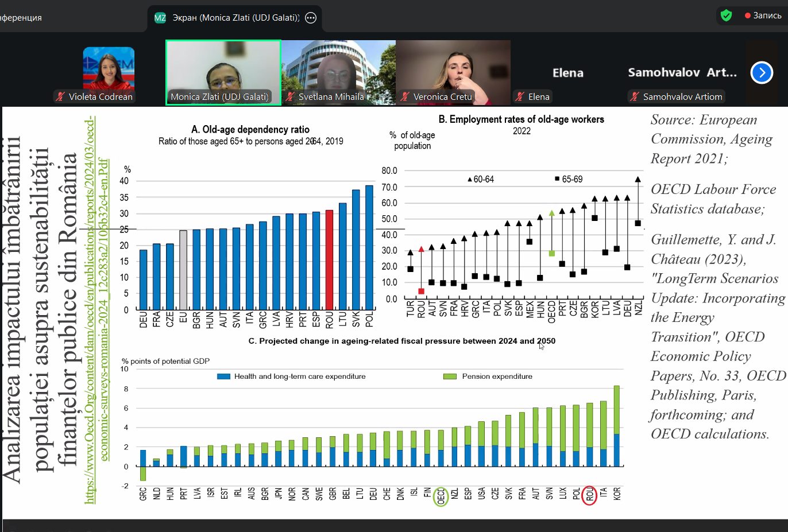This screenshot has width=788, height=532.
Task: Open more options on the shared screen tab
Action: click(x=311, y=18)
